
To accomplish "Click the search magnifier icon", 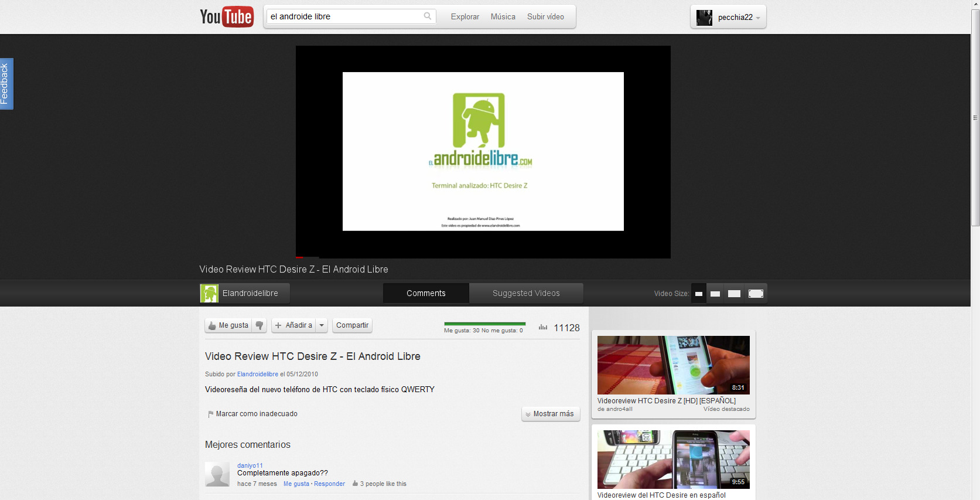I will coord(428,16).
